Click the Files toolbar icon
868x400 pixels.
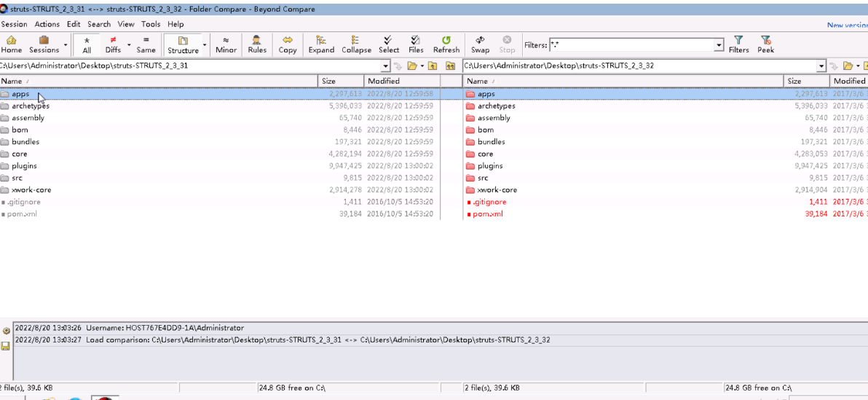pyautogui.click(x=416, y=44)
